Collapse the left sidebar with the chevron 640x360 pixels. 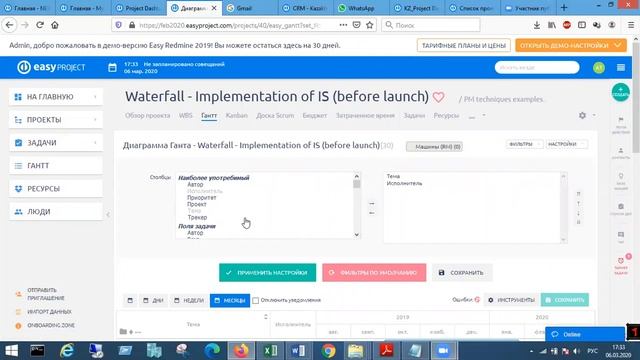click(x=108, y=214)
